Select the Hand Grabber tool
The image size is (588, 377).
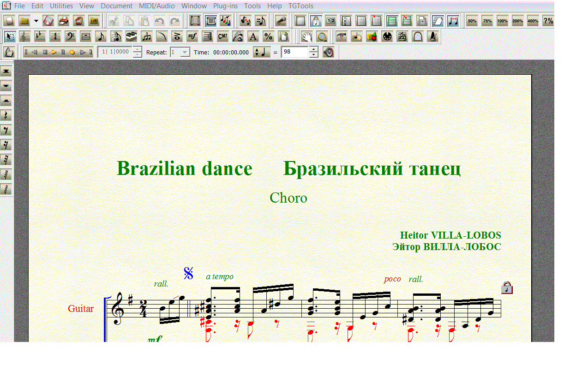click(x=307, y=36)
